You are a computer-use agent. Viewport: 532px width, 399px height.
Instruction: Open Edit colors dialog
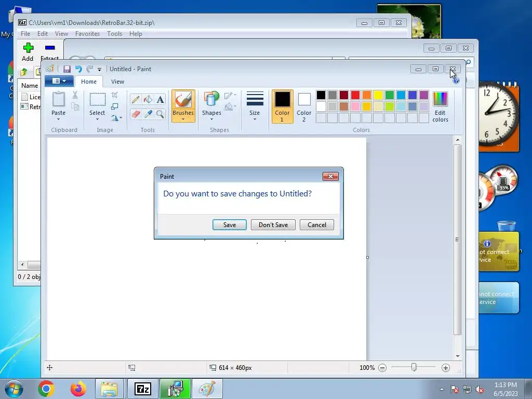[440, 107]
